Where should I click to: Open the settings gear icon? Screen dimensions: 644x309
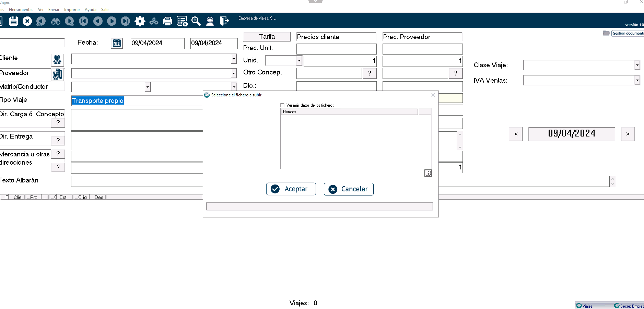(x=140, y=21)
